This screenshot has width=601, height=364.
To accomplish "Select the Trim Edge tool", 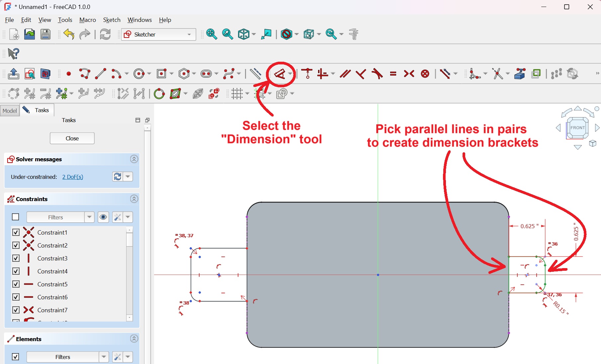I will [497, 74].
